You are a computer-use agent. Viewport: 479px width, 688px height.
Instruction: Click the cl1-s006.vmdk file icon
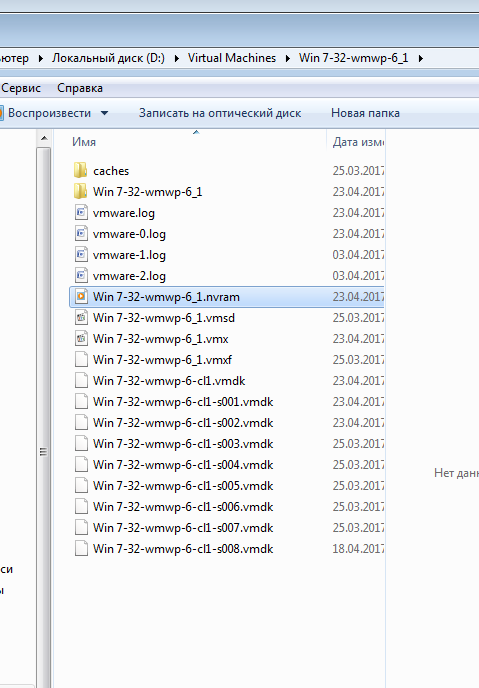tap(81, 507)
